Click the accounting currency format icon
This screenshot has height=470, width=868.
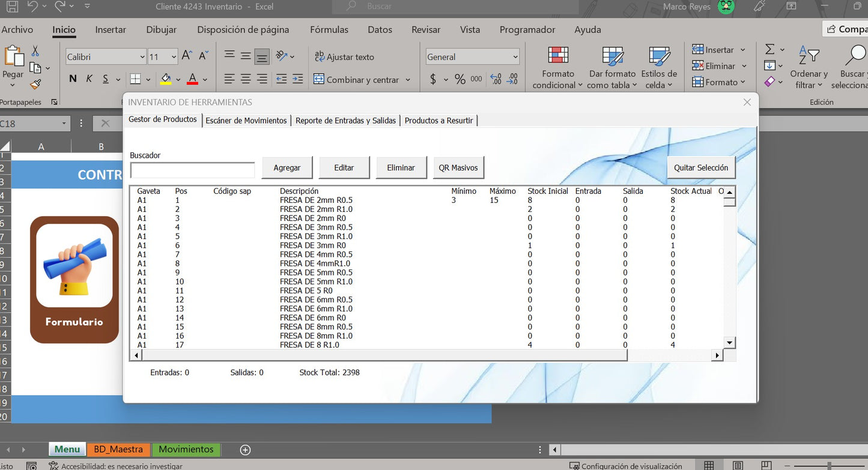(x=433, y=79)
